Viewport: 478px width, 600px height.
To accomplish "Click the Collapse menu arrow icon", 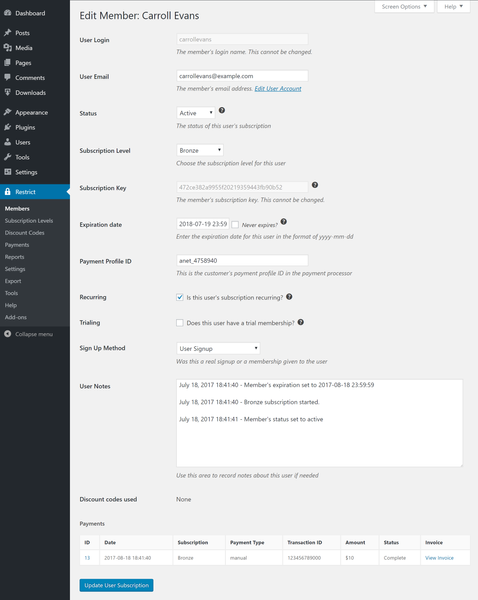I will coord(7,334).
